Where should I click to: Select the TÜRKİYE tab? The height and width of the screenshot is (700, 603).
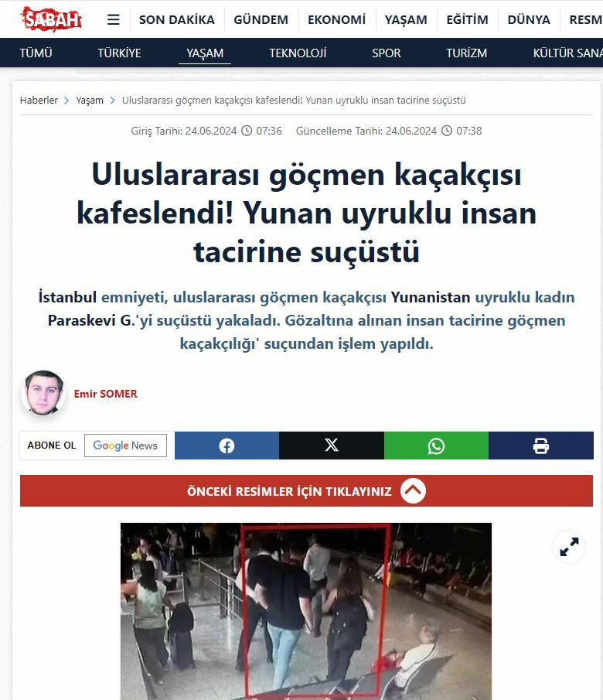pos(119,53)
